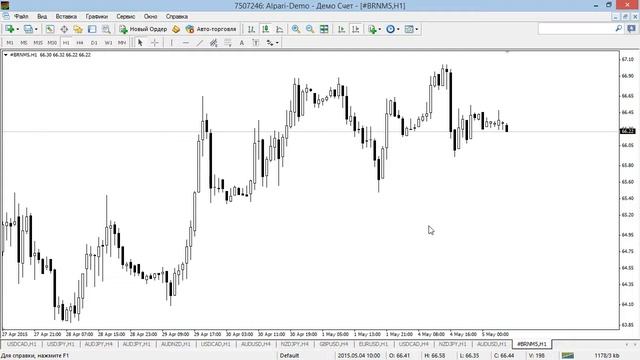Select the Fibonacci retracement tool
This screenshot has width=640, height=360.
(228, 42)
